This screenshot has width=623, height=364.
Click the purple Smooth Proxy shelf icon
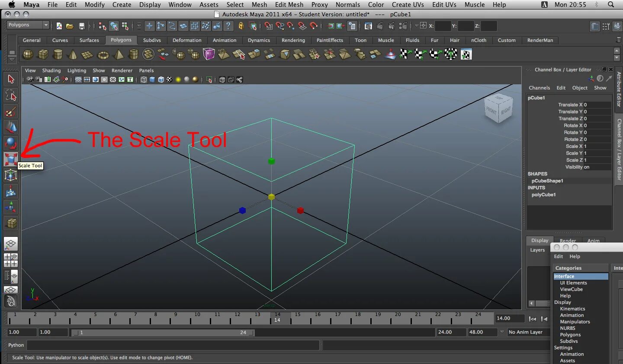tap(209, 54)
